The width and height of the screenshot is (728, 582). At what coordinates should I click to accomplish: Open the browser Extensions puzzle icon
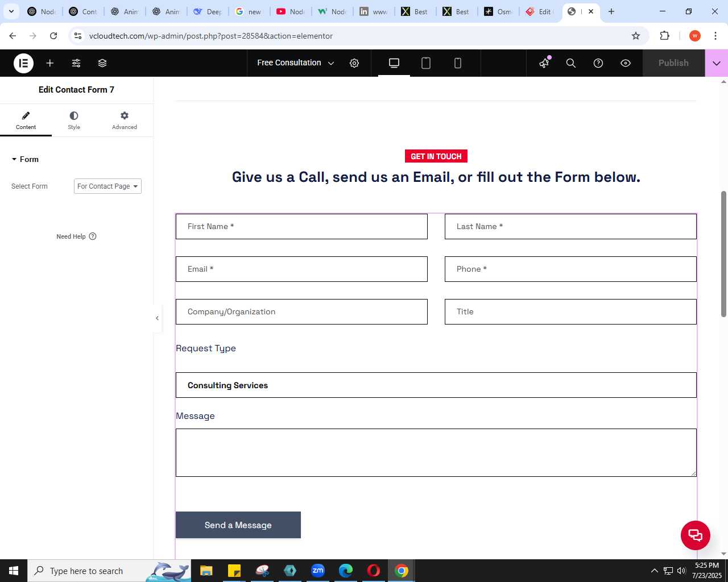pos(664,36)
